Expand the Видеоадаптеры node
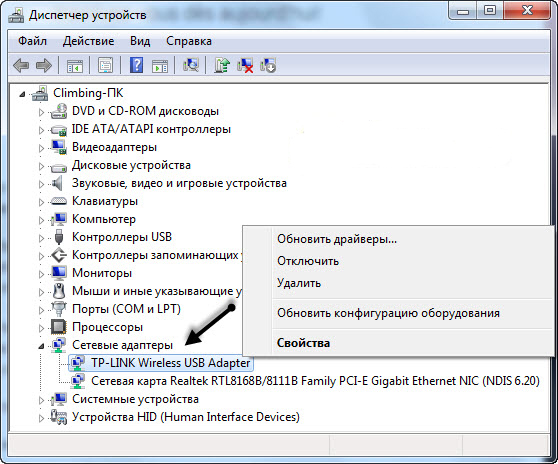This screenshot has height=464, width=558. 41,148
